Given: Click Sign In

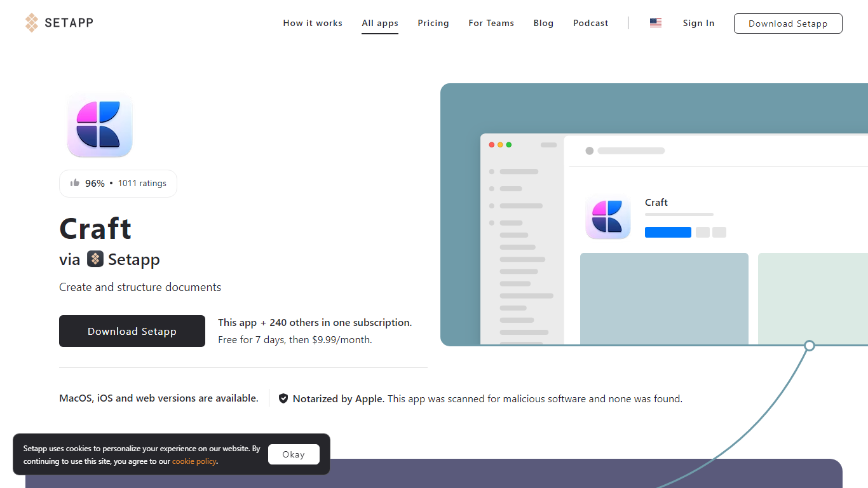Looking at the screenshot, I should tap(698, 23).
